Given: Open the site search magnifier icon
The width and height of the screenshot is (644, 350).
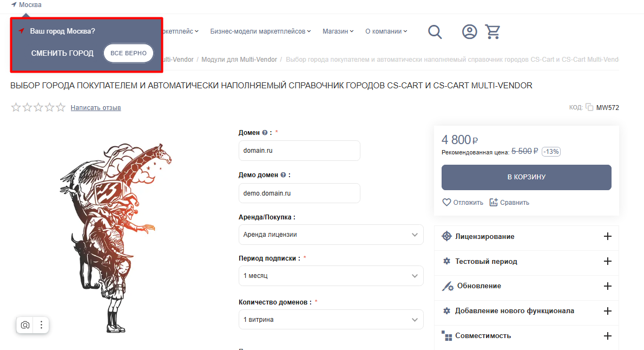Looking at the screenshot, I should tap(435, 31).
